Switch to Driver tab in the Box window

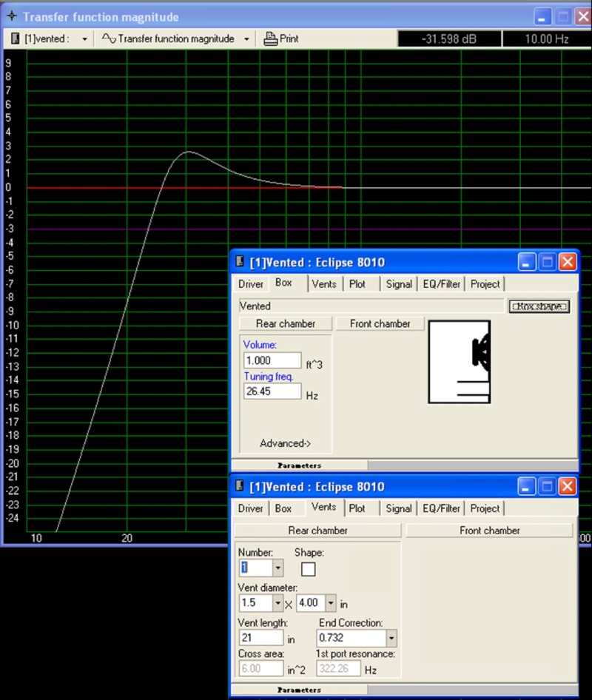click(251, 284)
